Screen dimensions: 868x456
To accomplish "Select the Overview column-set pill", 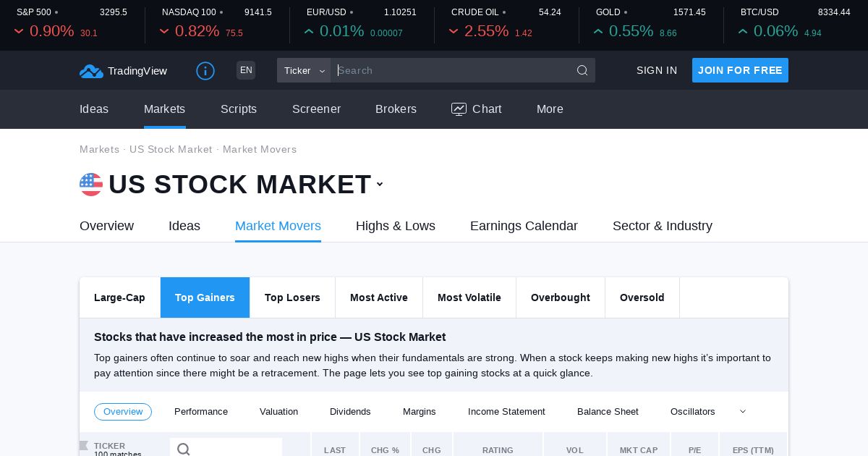I will (x=123, y=412).
